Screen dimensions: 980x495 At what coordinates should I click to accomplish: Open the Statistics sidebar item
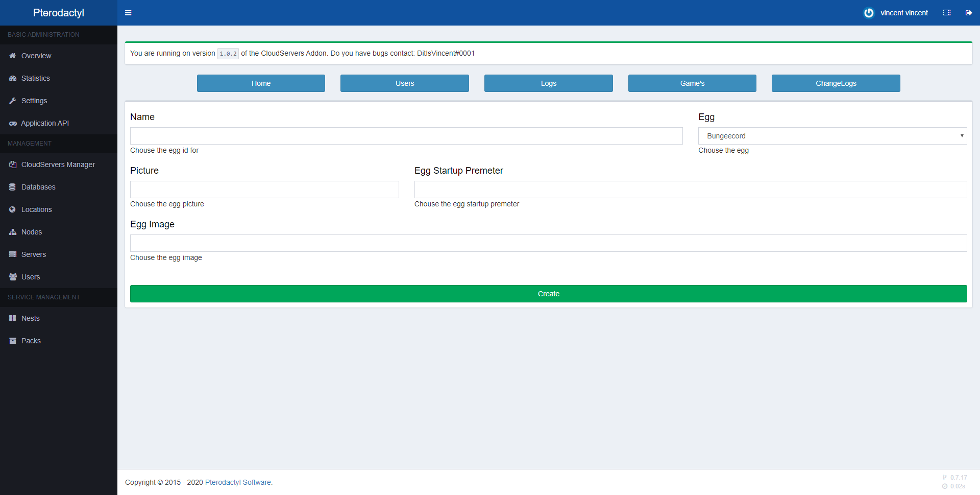click(36, 78)
